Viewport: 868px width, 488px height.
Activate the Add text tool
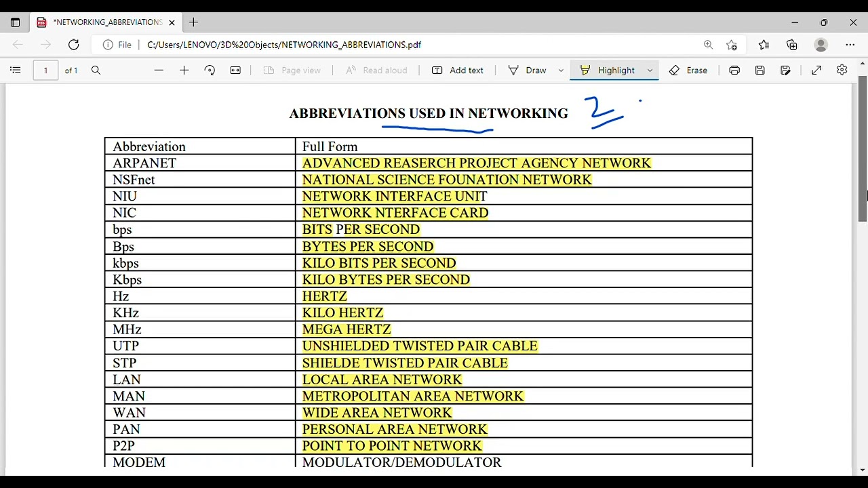[458, 70]
